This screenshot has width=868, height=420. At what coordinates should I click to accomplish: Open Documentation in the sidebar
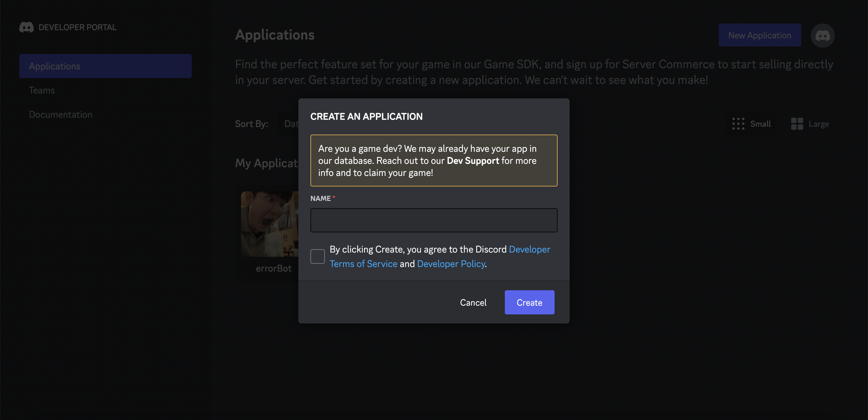coord(61,114)
